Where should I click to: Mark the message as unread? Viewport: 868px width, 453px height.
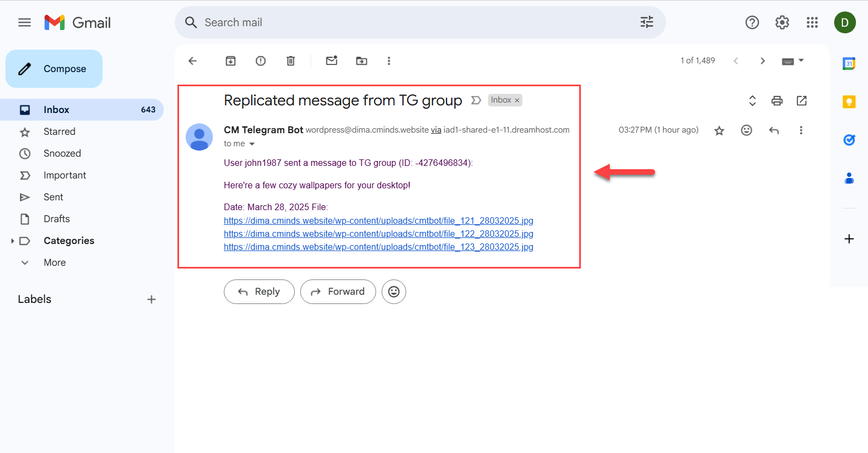(x=331, y=61)
